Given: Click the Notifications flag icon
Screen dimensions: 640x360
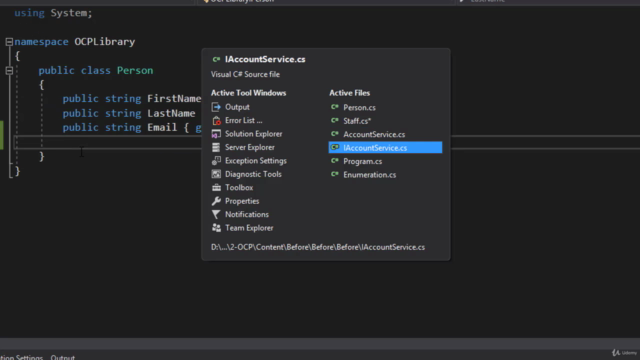Looking at the screenshot, I should (x=216, y=215).
